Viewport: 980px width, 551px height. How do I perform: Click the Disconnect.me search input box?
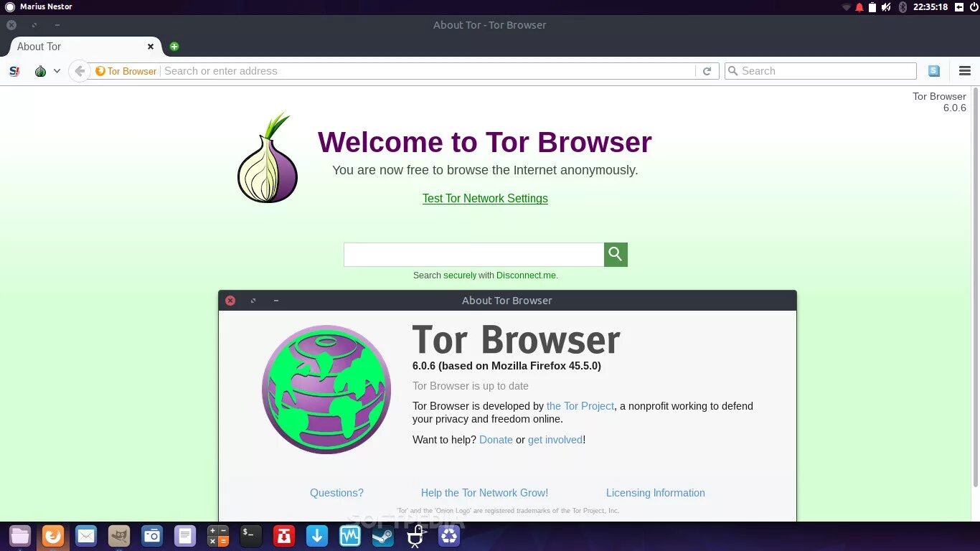473,255
